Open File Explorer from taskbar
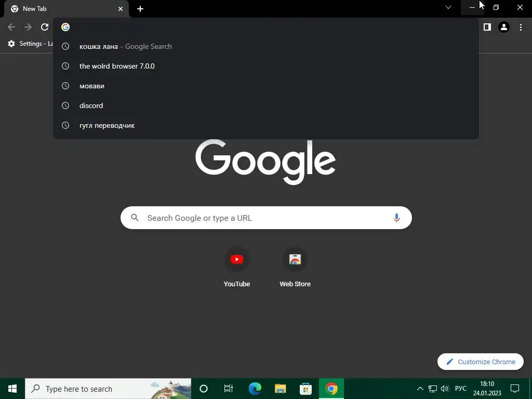 pyautogui.click(x=280, y=389)
